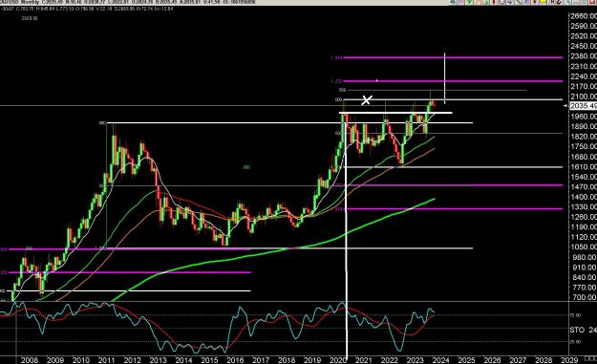The height and width of the screenshot is (364, 597).
Task: Click the 2028 label on time axis
Action: tap(544, 360)
